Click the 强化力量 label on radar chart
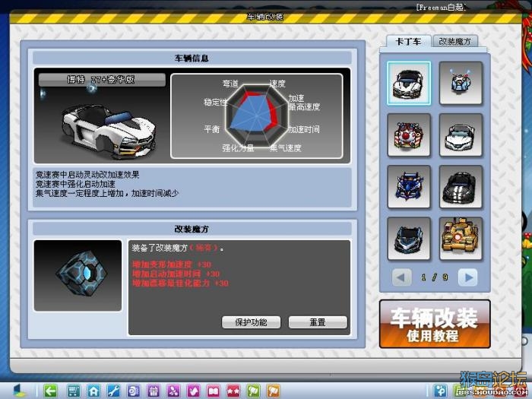 tap(238, 148)
